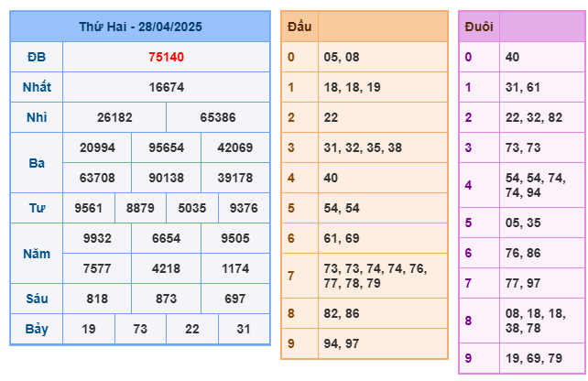Click the Đuôi column header
Screen dimensions: 588x381
(x=479, y=27)
